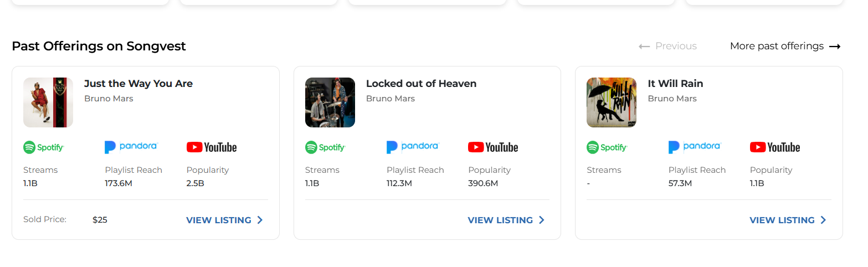The image size is (868, 267).
Task: Click Spotify logo on Locked out of Heaven card
Action: click(325, 147)
